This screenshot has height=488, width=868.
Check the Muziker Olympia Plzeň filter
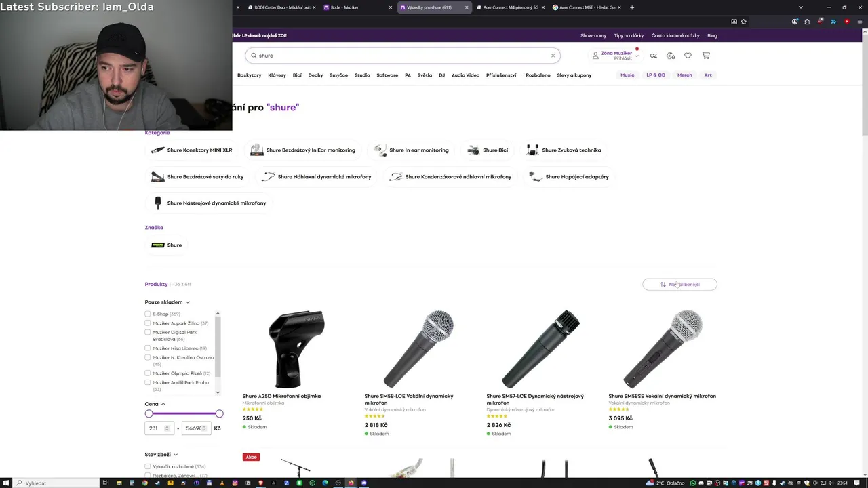pyautogui.click(x=147, y=373)
